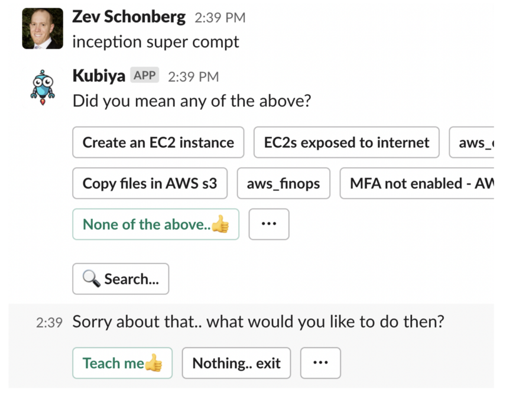532x396 pixels.
Task: Expand more options next to None of the above
Action: click(x=269, y=225)
